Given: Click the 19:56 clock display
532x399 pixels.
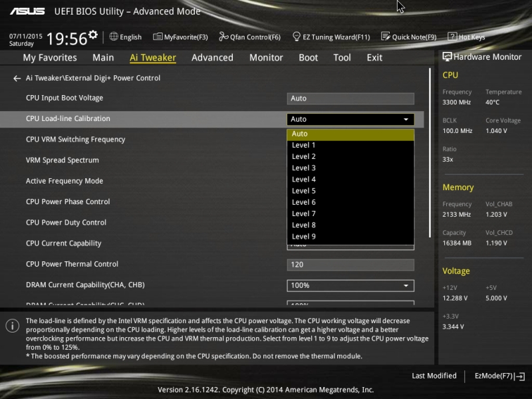Looking at the screenshot, I should [x=67, y=39].
